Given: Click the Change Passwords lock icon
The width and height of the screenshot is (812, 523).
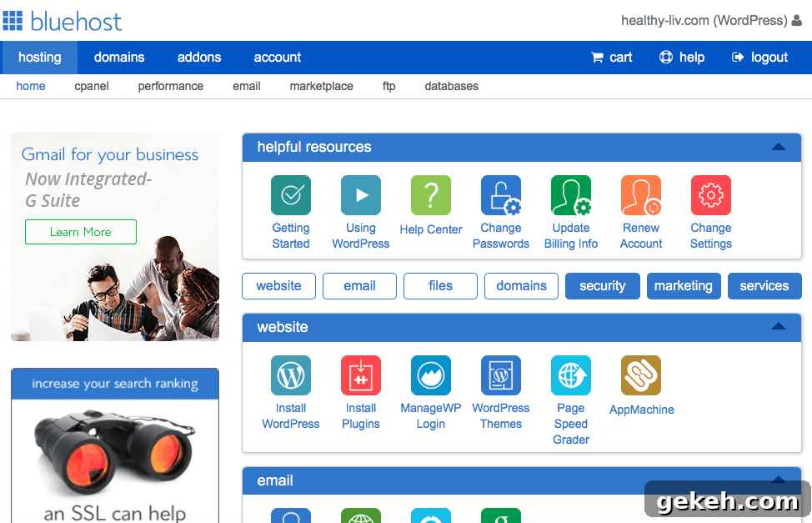Looking at the screenshot, I should [501, 195].
